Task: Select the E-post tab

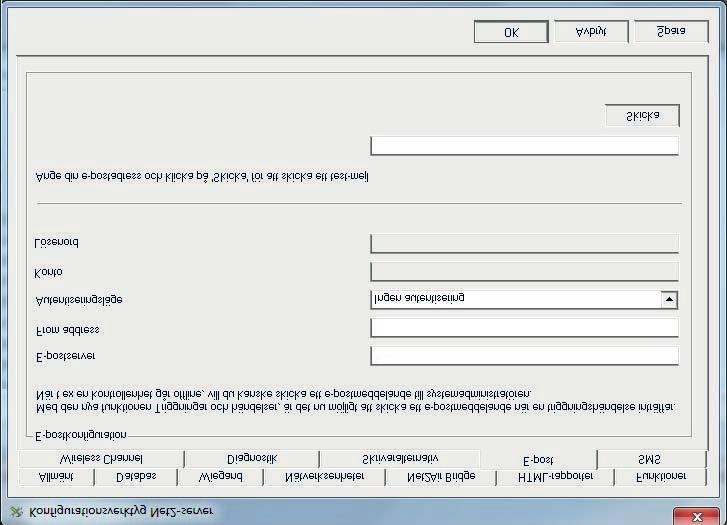Action: point(538,460)
